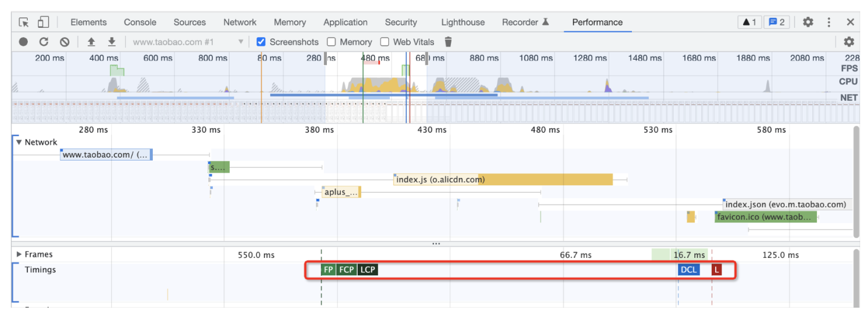
Task: Save profile using the download icon
Action: click(x=112, y=42)
